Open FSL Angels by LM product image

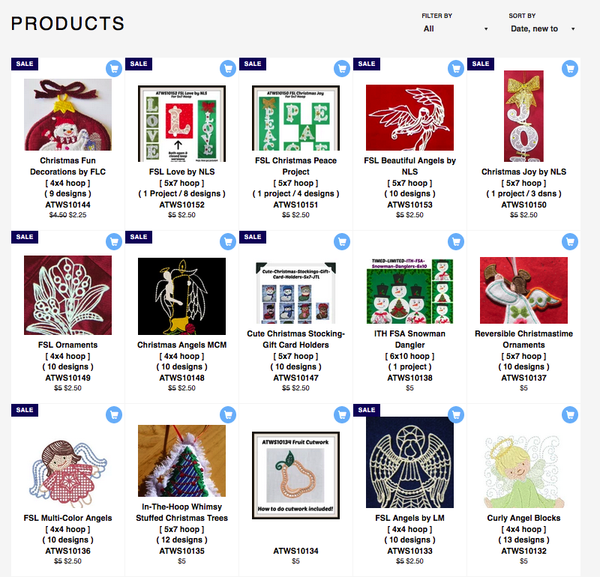[x=410, y=463]
